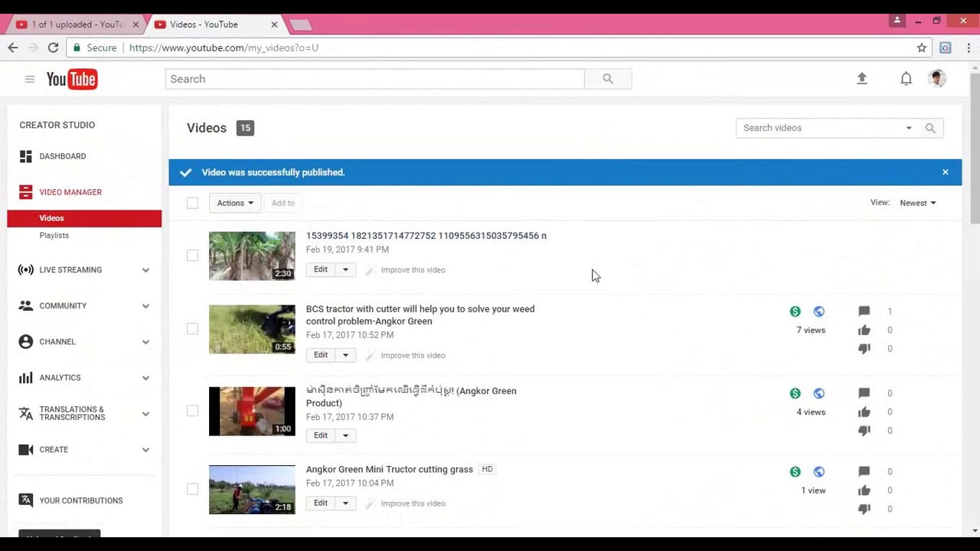980x551 pixels.
Task: Click the YouTube logo
Action: pyautogui.click(x=72, y=79)
